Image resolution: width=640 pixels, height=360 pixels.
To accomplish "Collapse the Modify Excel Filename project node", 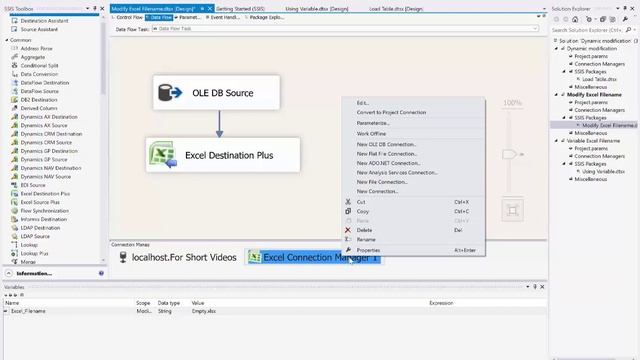I will pos(557,95).
